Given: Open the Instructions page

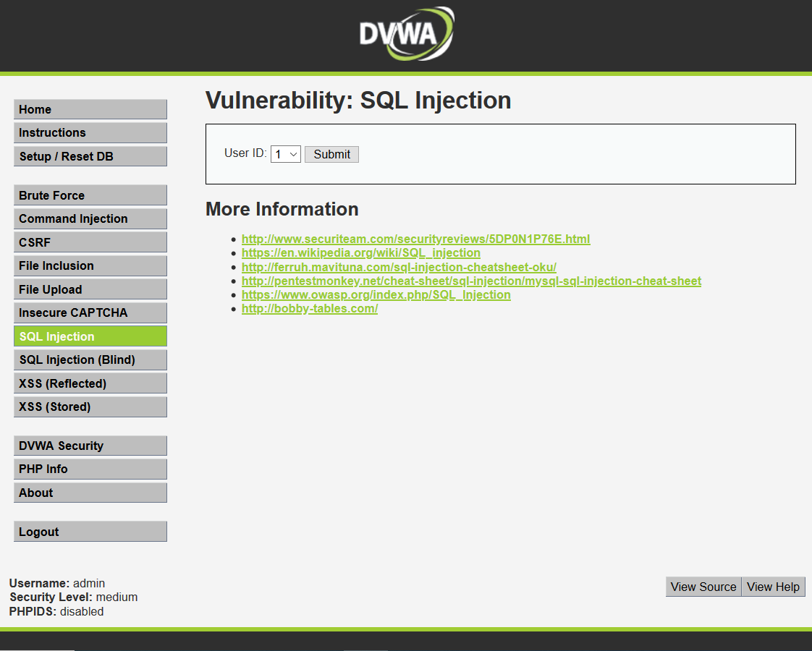Looking at the screenshot, I should 90,132.
